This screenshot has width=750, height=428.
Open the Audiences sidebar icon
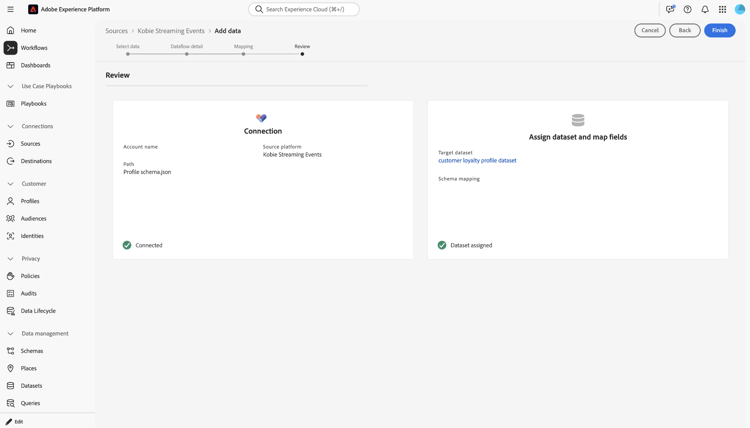pos(10,219)
